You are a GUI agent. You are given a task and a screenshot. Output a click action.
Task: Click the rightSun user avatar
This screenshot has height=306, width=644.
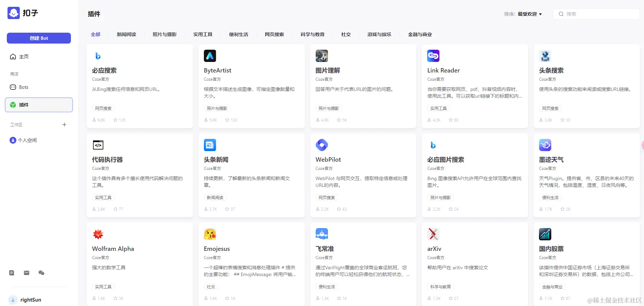[x=13, y=300]
